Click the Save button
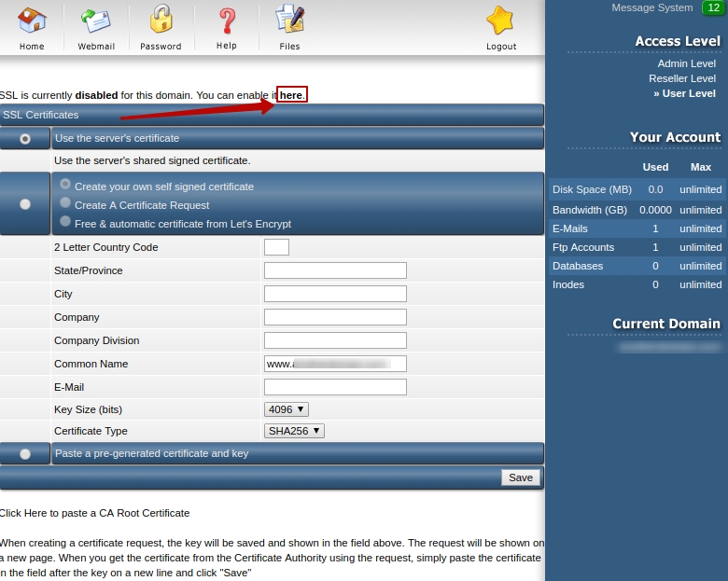This screenshot has height=581, width=728. coord(520,477)
